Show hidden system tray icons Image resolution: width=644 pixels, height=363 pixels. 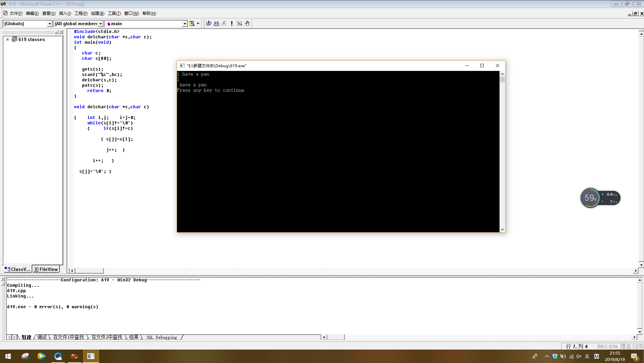(x=547, y=356)
